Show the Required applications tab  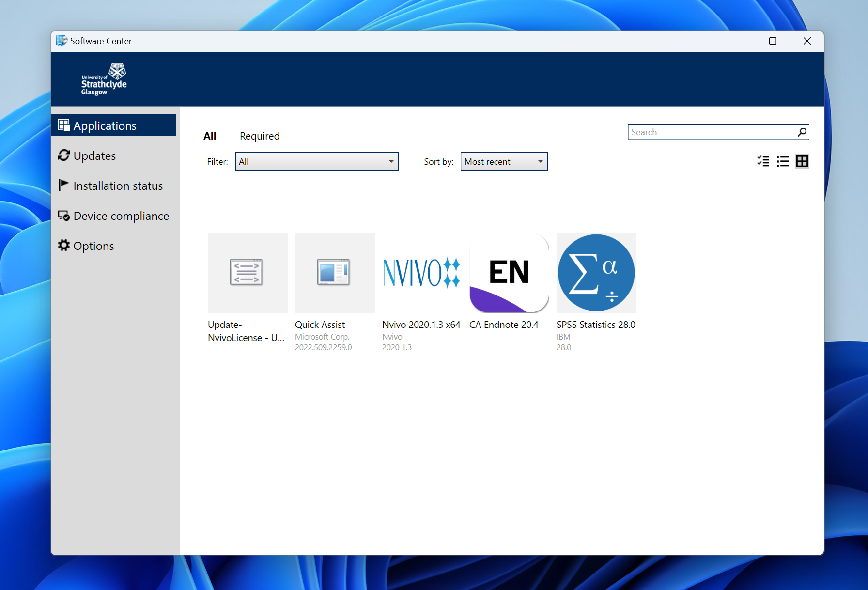click(x=260, y=136)
